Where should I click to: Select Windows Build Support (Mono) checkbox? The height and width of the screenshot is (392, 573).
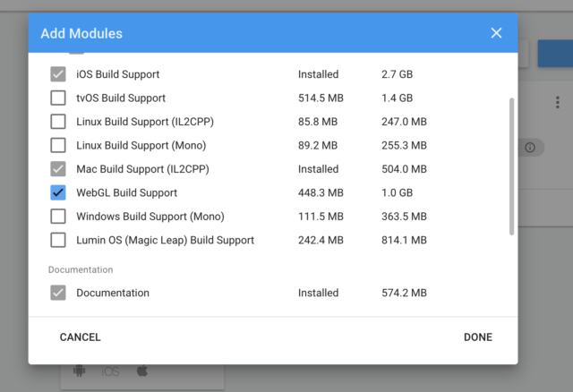(x=58, y=217)
